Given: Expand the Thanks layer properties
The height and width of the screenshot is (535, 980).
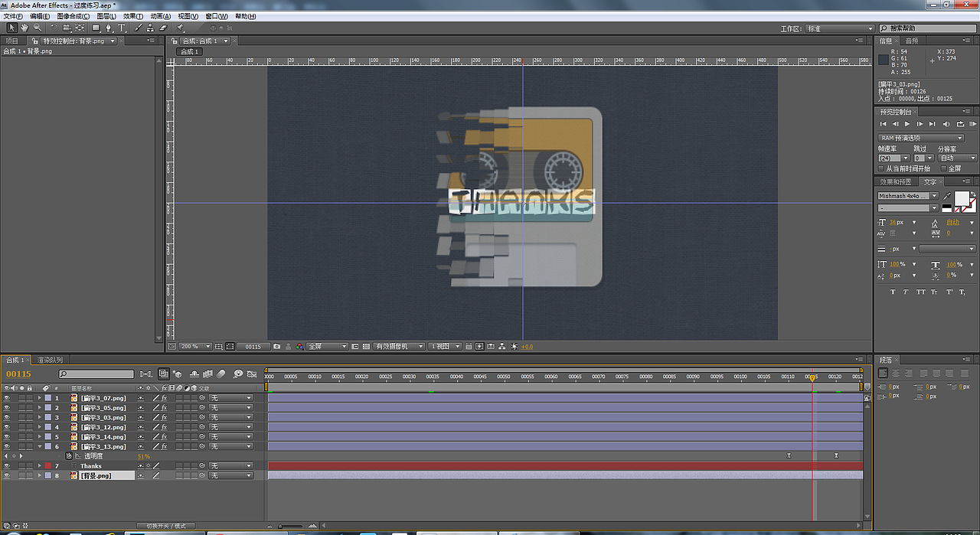Looking at the screenshot, I should pyautogui.click(x=39, y=465).
